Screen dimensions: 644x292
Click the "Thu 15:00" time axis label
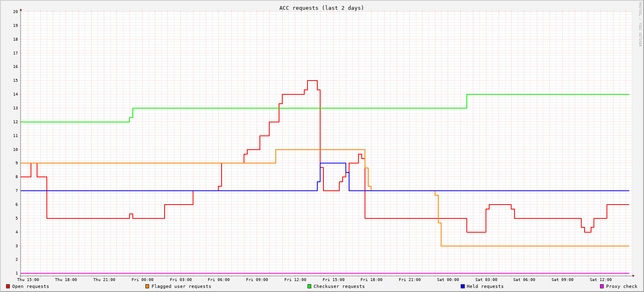(x=28, y=279)
